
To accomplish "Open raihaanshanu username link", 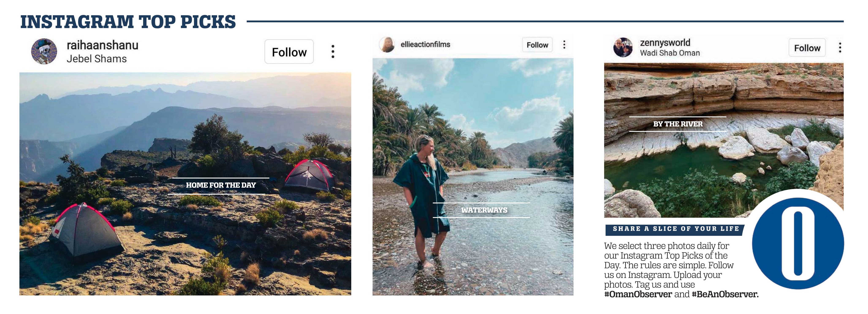I will (x=102, y=45).
